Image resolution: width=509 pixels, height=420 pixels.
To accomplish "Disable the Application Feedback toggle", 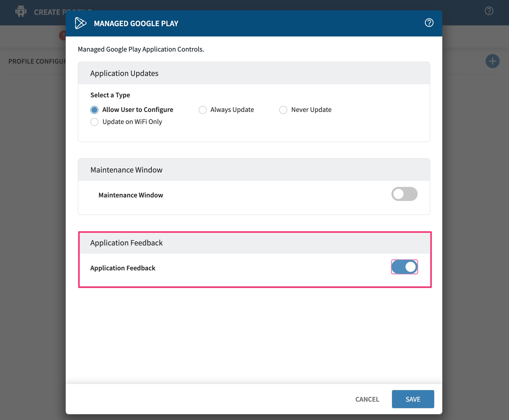I will (404, 267).
